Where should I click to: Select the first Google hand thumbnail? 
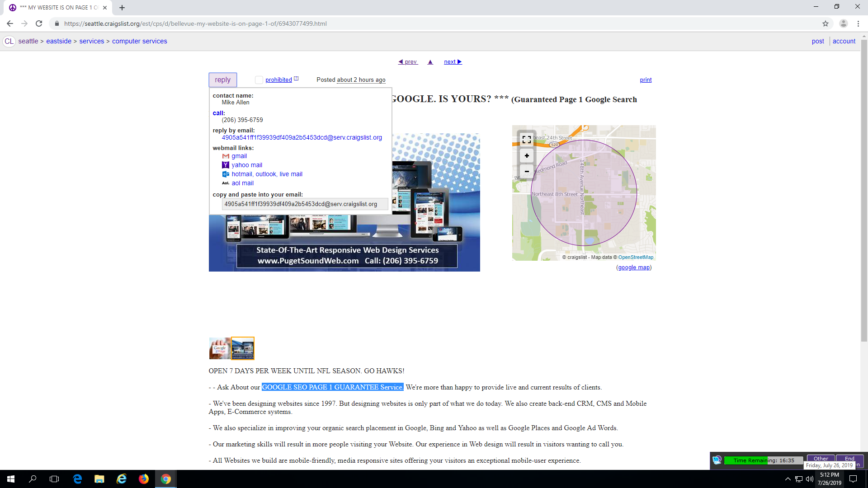pos(220,348)
